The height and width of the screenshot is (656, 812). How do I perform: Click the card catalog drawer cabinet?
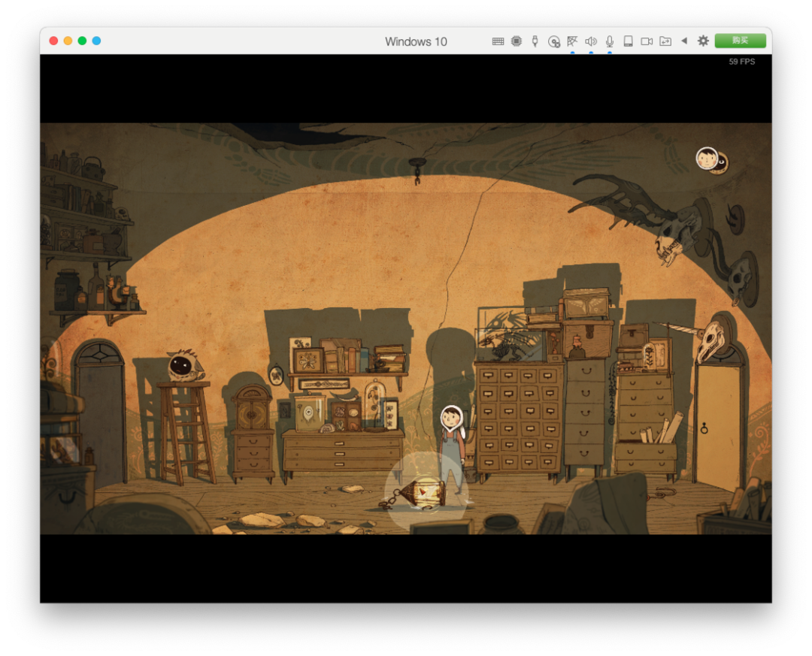pyautogui.click(x=518, y=419)
